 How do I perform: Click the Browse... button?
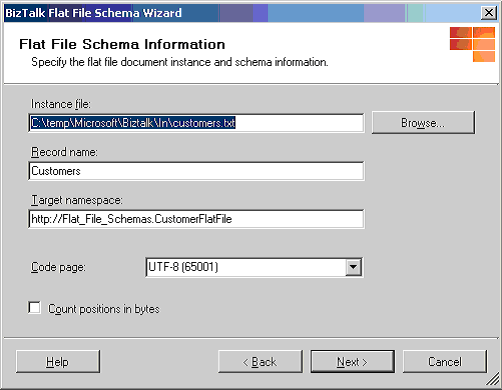point(423,123)
